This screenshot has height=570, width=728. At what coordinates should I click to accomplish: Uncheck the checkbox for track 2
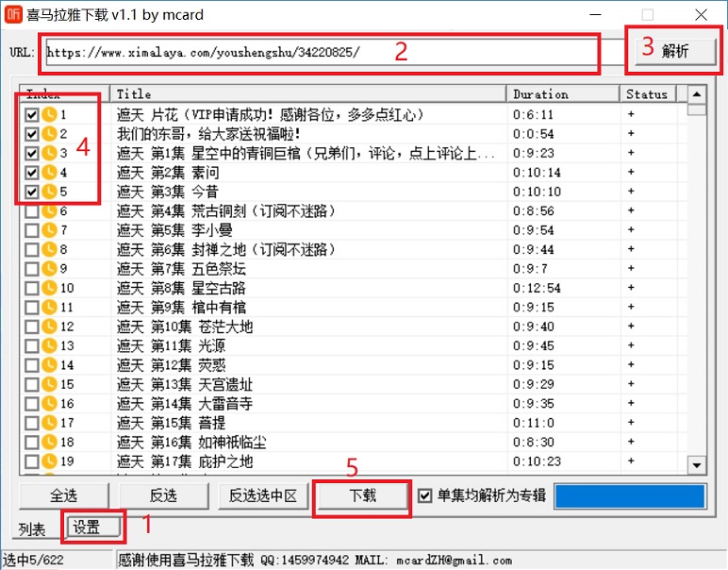point(31,134)
